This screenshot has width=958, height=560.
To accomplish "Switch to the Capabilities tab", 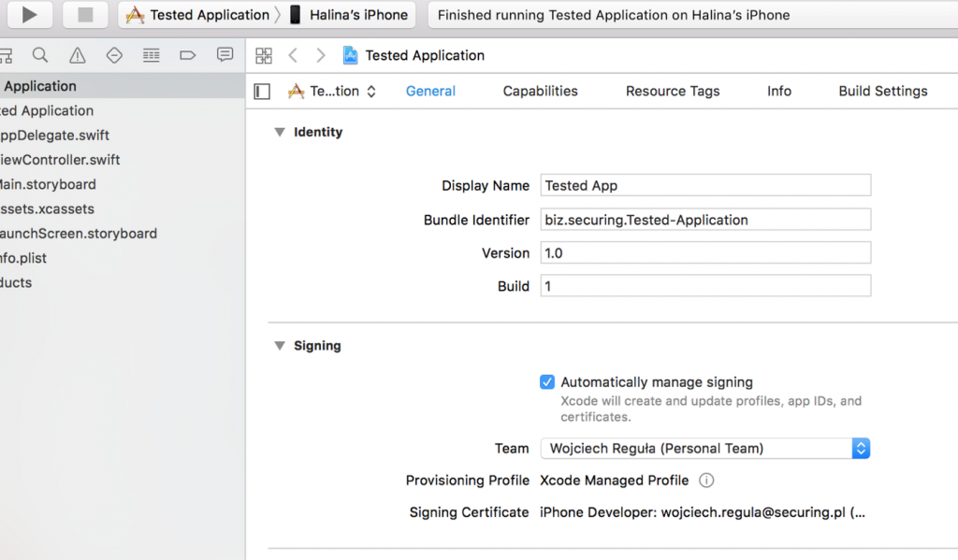I will pos(540,91).
